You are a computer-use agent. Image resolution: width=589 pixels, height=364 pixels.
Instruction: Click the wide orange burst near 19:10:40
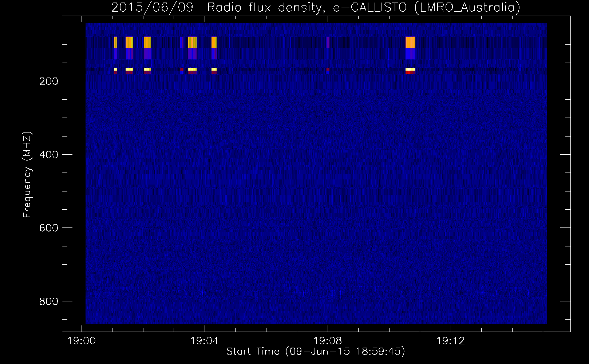pos(410,43)
